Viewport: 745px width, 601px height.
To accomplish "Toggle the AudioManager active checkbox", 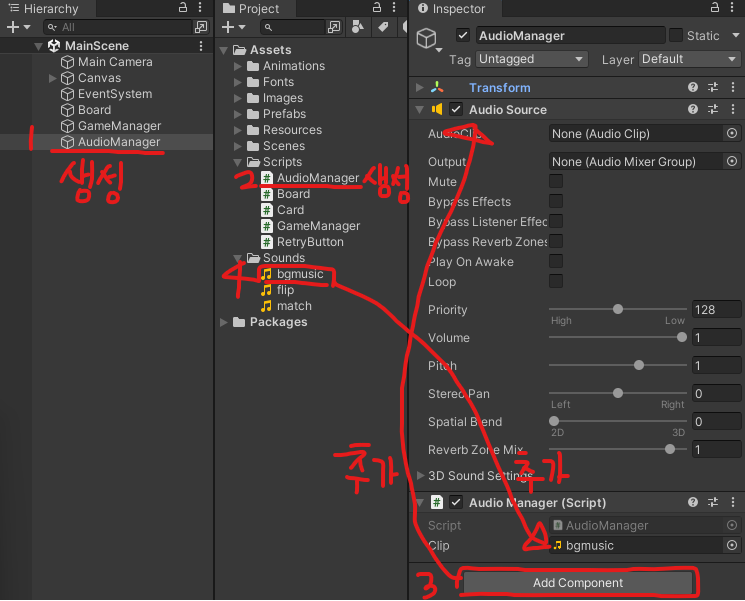I will [463, 35].
